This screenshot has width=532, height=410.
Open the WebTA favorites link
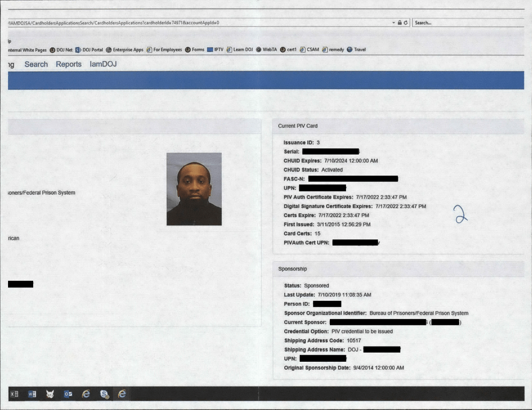click(267, 50)
